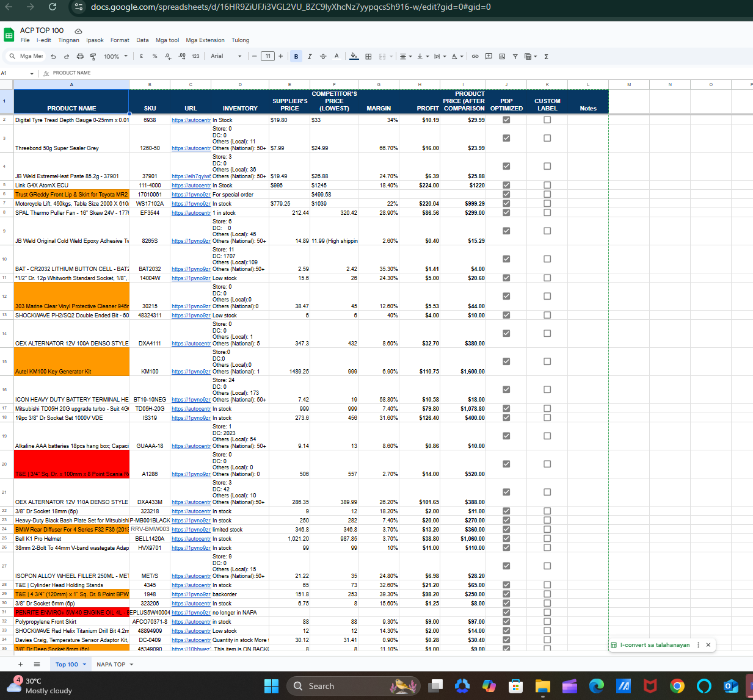The width and height of the screenshot is (753, 700).
Task: Switch to the NAPA TOP sheet tab
Action: point(114,664)
